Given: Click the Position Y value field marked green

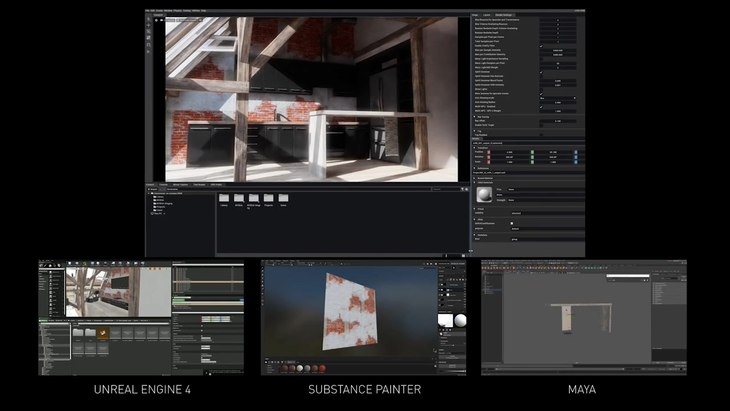Looking at the screenshot, I should click(x=553, y=152).
